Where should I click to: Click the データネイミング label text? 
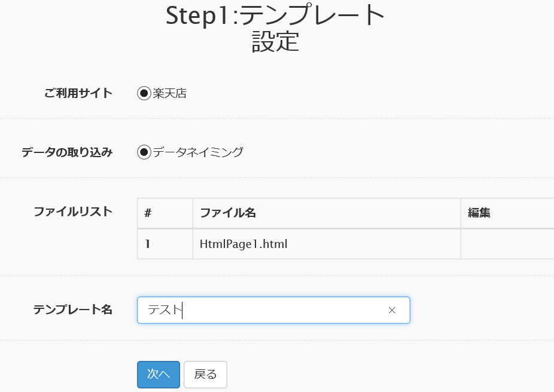click(x=198, y=152)
